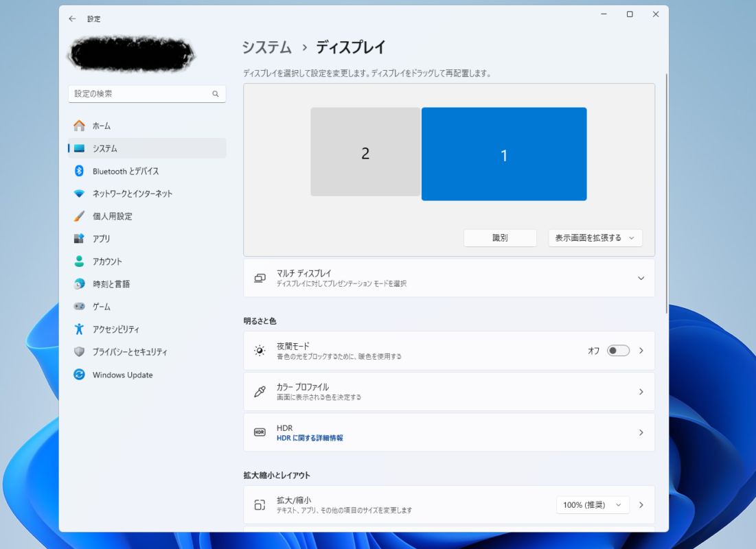Select display 2 rectangle

click(365, 152)
